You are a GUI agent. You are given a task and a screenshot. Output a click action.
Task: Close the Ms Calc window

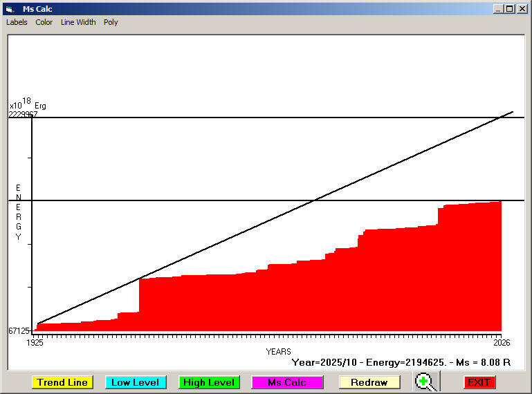pos(522,9)
